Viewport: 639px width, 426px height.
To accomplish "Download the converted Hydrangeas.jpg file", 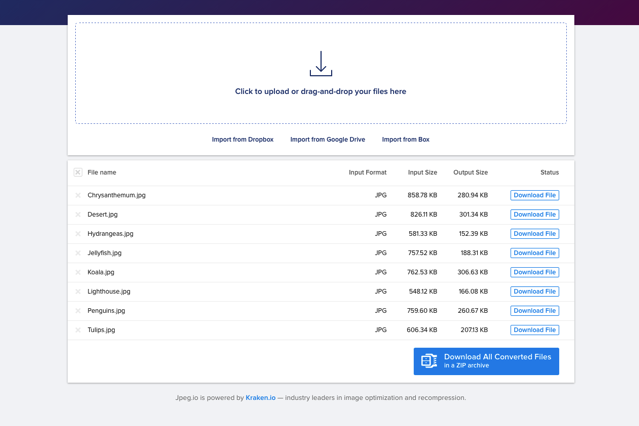I will pos(534,234).
